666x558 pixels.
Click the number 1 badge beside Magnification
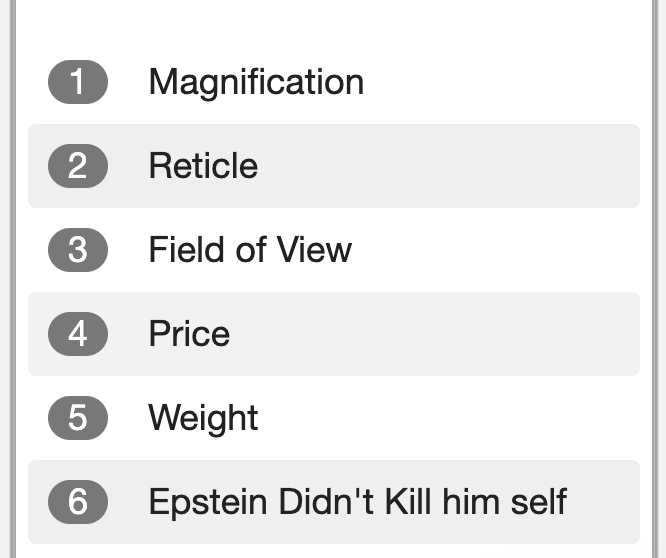pos(78,82)
